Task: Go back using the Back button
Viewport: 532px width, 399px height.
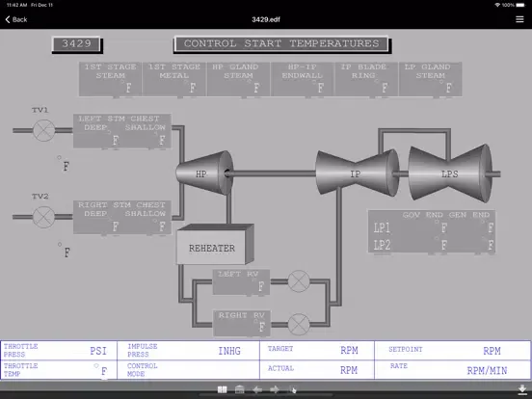Action: 16,19
